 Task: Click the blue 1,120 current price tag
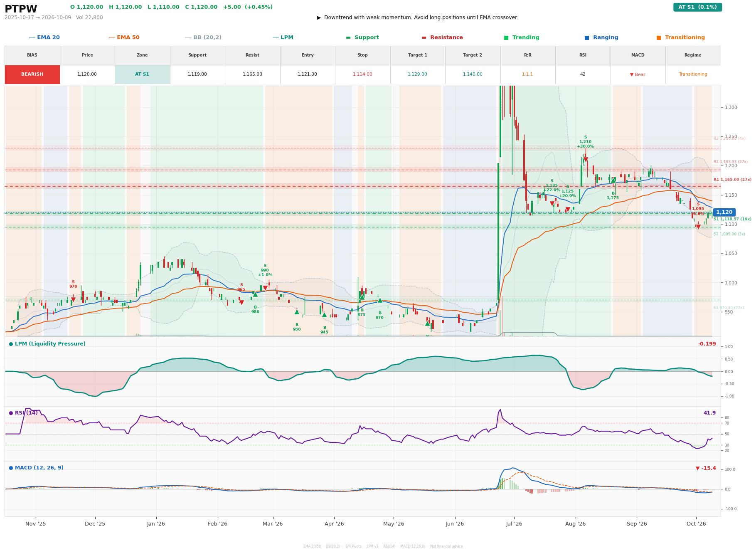click(724, 212)
